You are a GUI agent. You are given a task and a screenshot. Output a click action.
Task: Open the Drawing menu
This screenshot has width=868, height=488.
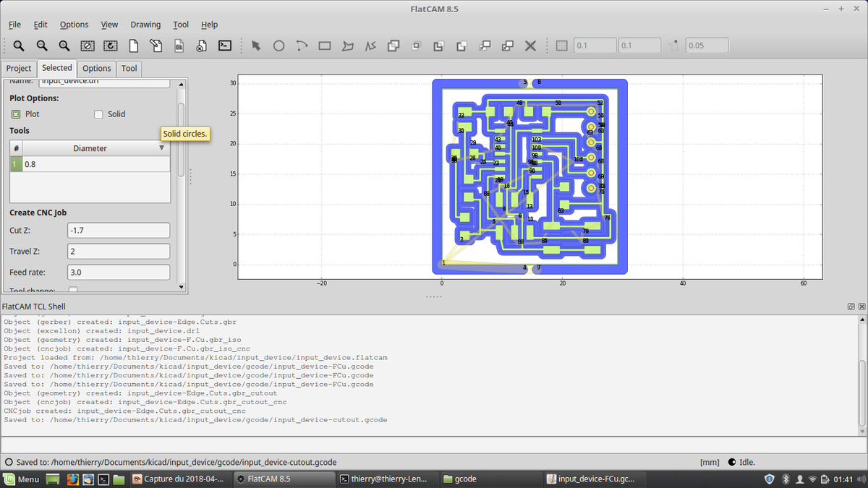(x=145, y=24)
